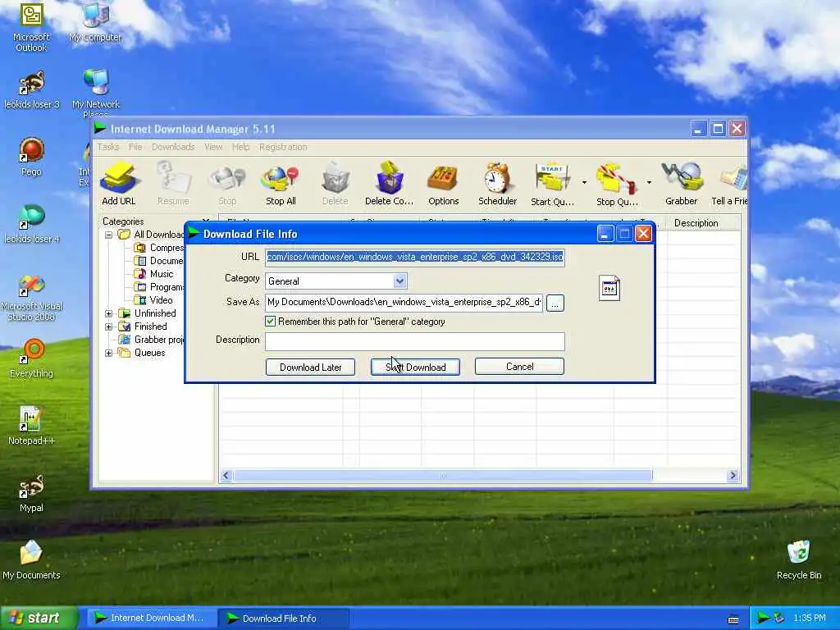Click into the Description field
The width and height of the screenshot is (840, 630).
click(x=414, y=341)
